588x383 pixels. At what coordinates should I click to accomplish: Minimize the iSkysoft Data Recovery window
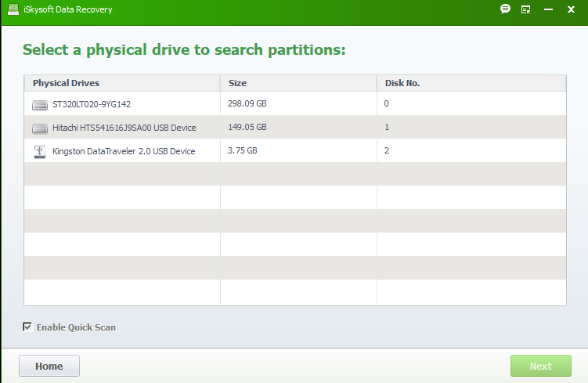click(x=548, y=9)
